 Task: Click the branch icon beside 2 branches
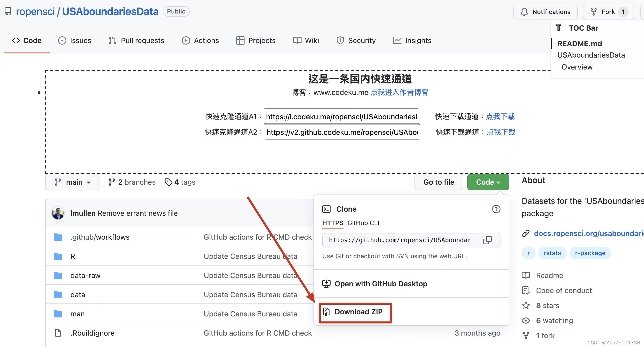click(x=112, y=182)
